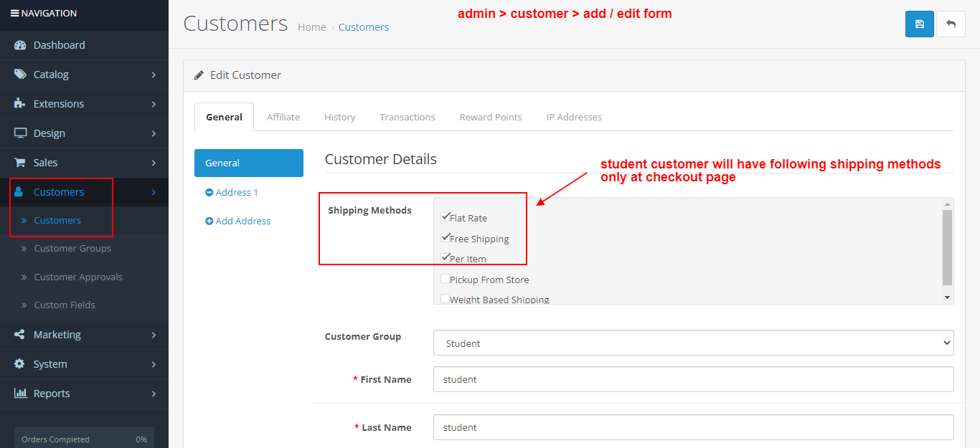Image resolution: width=980 pixels, height=448 pixels.
Task: Switch to the Transactions tab
Action: pos(407,116)
